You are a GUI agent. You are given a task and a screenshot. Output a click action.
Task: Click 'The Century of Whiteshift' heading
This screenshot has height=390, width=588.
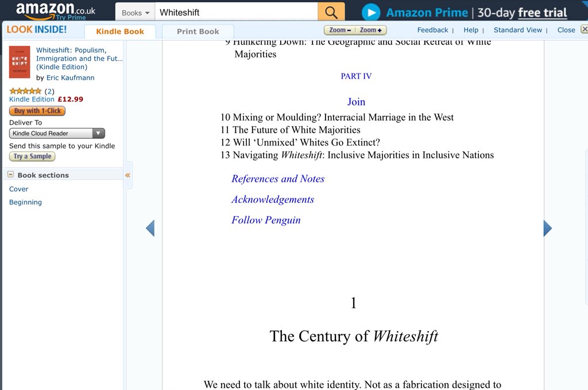pos(354,336)
